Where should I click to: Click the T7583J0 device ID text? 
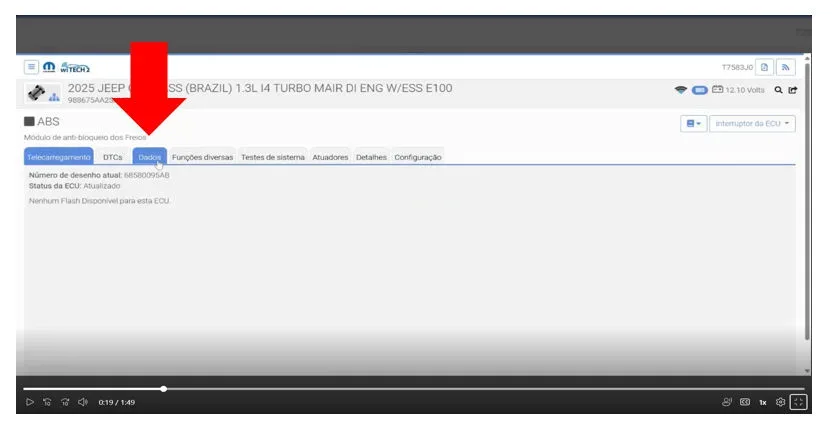click(737, 67)
